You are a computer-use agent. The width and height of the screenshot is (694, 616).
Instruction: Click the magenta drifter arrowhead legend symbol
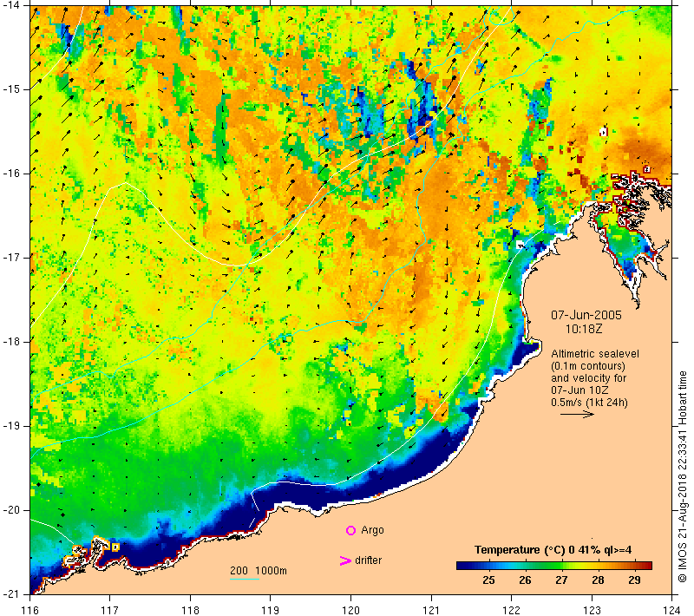[x=345, y=560]
